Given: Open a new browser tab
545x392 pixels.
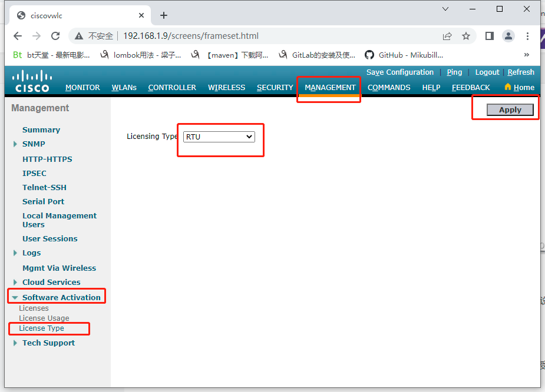Looking at the screenshot, I should 163,15.
